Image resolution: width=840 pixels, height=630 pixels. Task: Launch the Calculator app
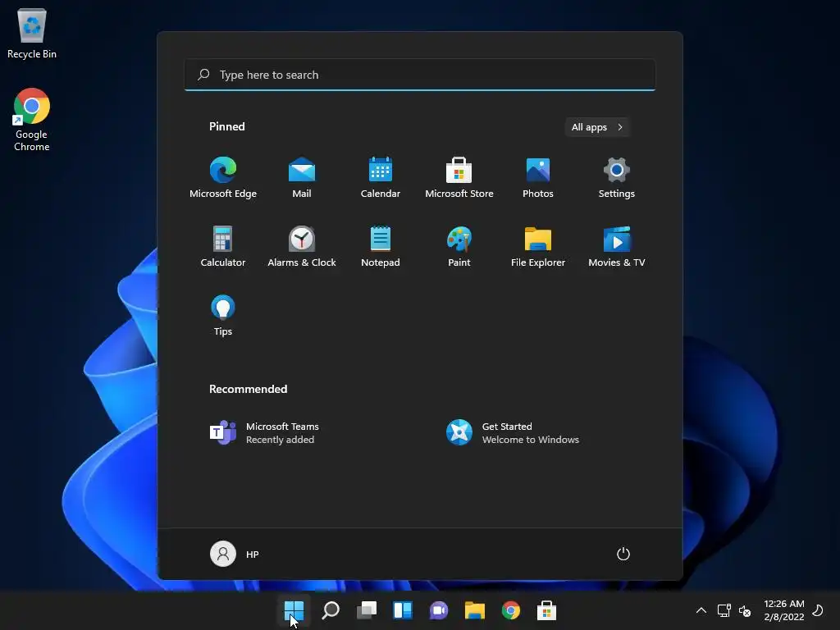coord(223,246)
